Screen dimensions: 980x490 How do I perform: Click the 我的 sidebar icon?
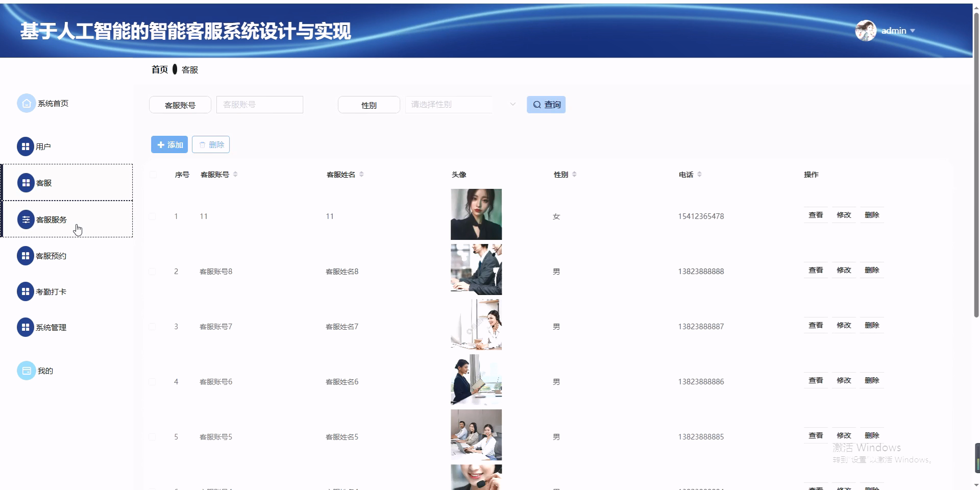(26, 371)
